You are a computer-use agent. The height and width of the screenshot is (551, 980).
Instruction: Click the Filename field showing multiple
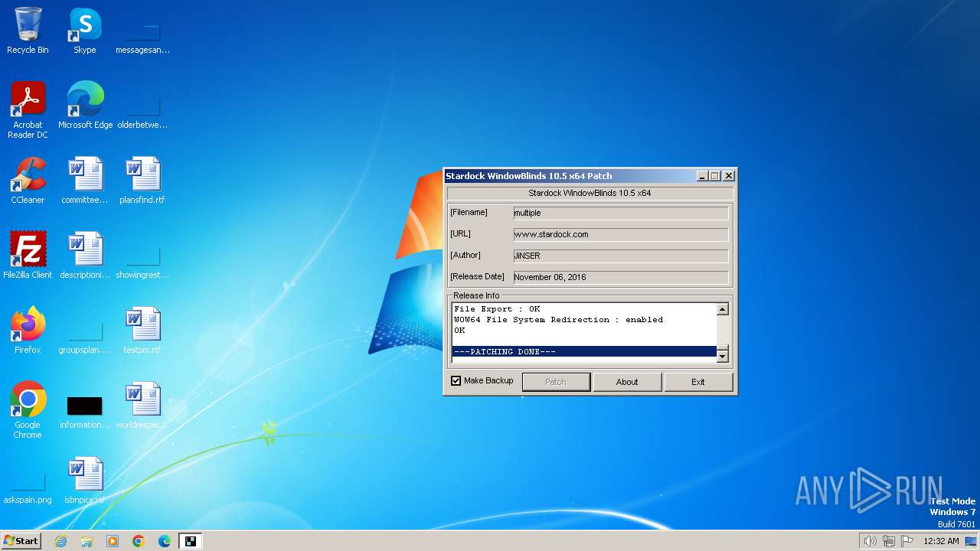621,213
